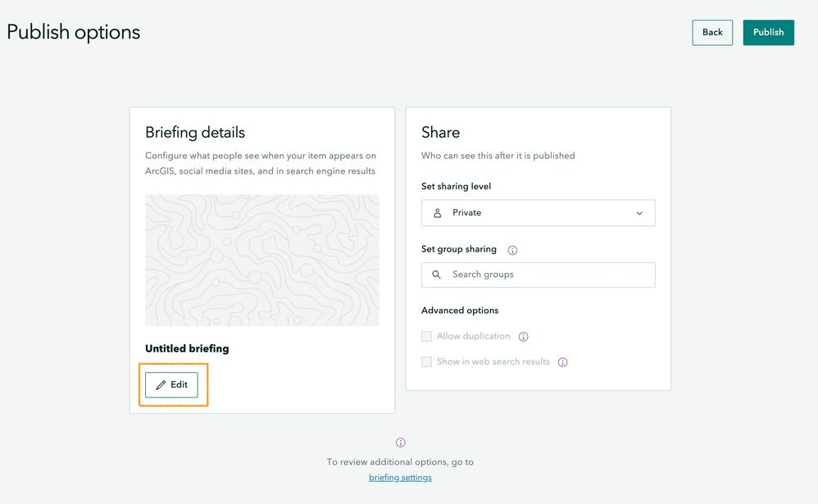This screenshot has height=504, width=818.
Task: Enable the Allow duplication checkbox
Action: click(427, 336)
